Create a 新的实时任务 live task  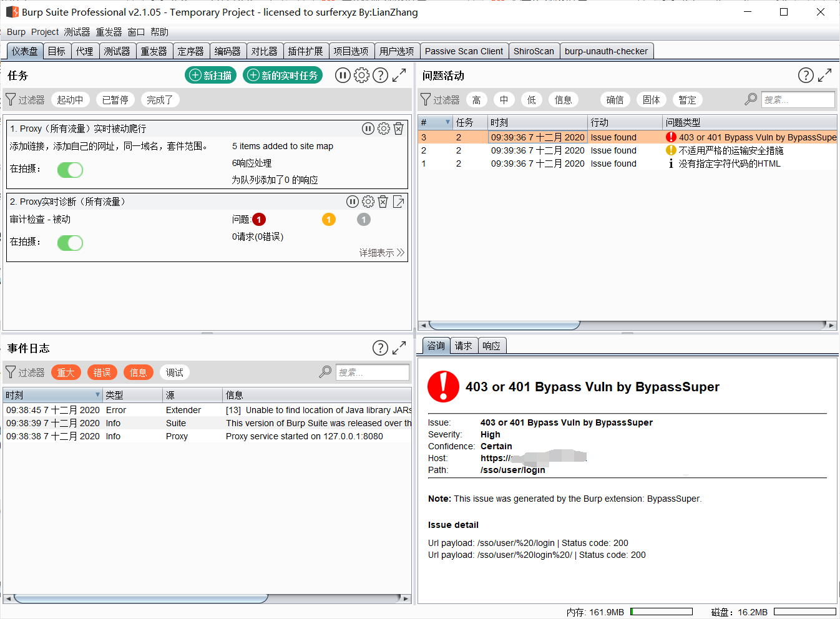click(283, 75)
